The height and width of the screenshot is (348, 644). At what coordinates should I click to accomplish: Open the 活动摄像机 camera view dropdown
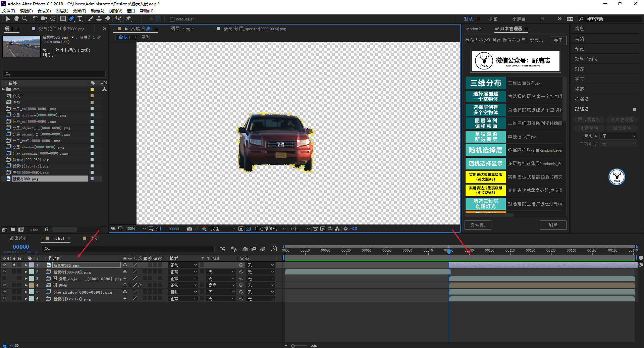(270, 229)
